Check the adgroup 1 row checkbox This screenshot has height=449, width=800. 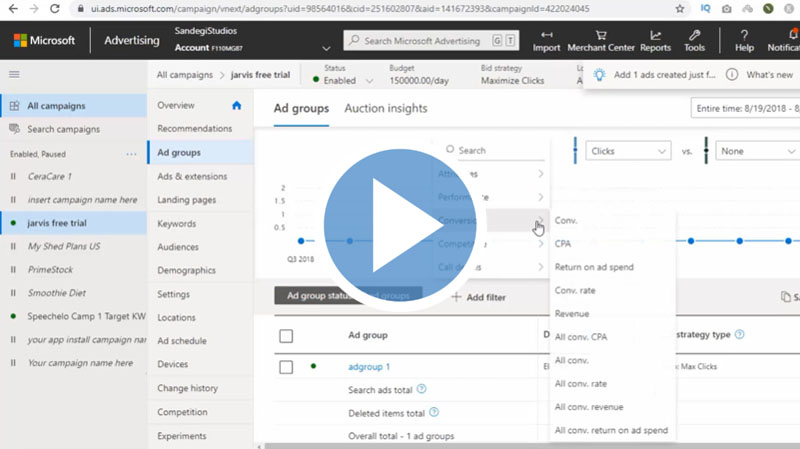(286, 367)
